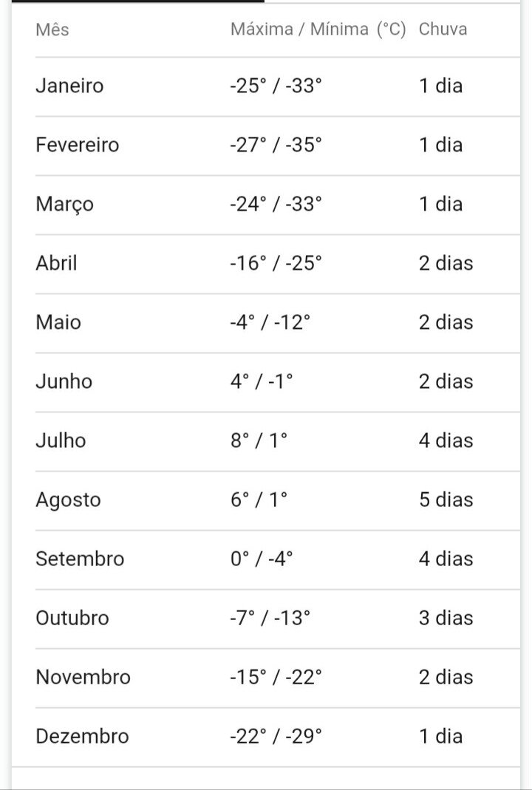Select Maio temperature -4° / -12°
The width and height of the screenshot is (532, 790).
(x=270, y=322)
